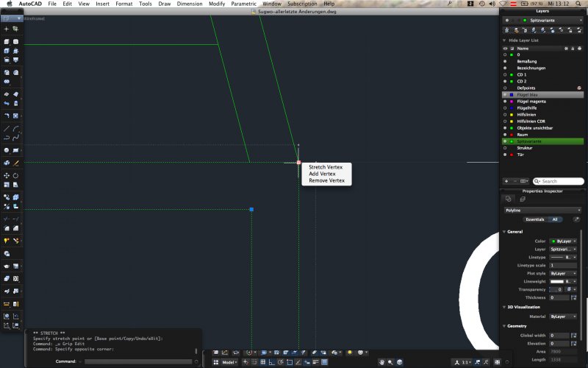Click the green color swatch of layer 0
The image size is (588, 368).
click(x=512, y=54)
